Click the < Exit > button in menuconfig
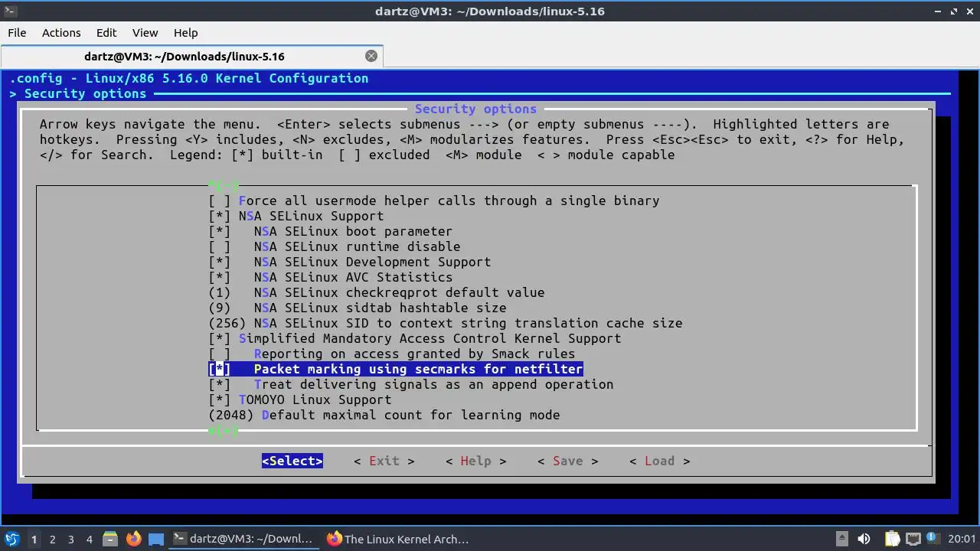Viewport: 980px width, 551px height. (384, 461)
